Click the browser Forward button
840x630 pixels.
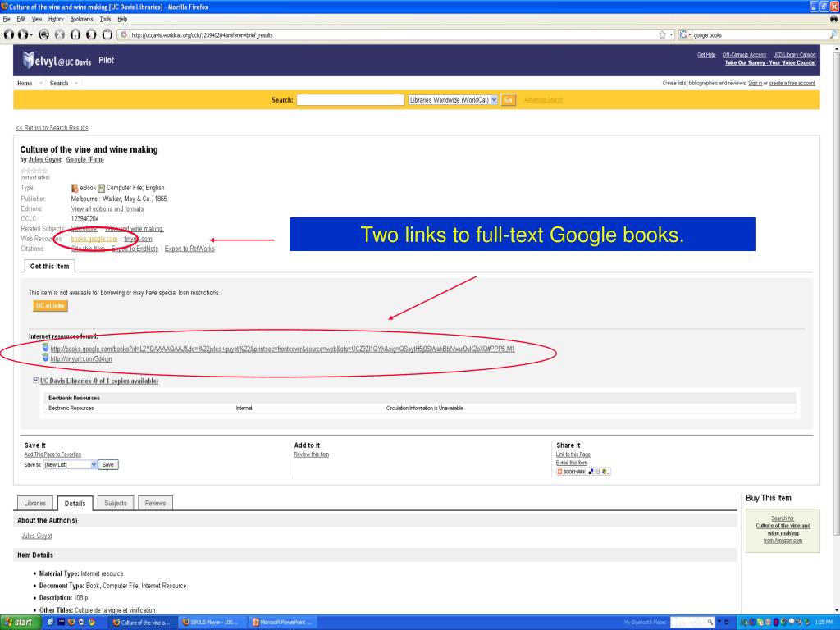click(22, 34)
